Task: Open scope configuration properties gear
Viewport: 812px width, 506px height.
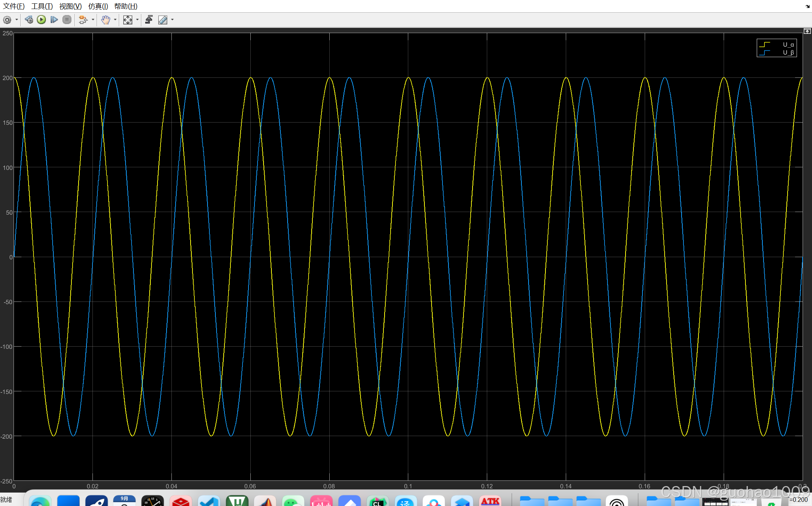Action: pos(7,20)
